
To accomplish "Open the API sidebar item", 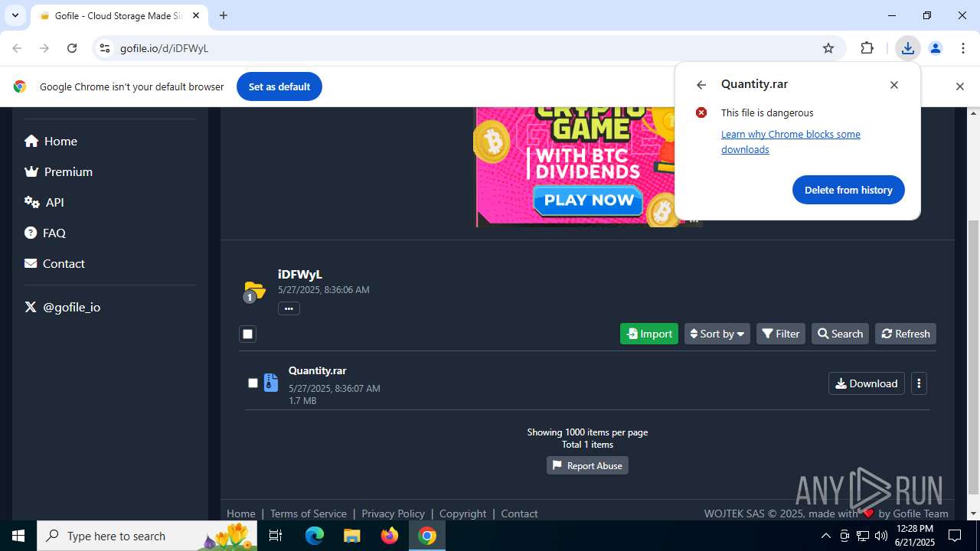I will click(x=44, y=202).
